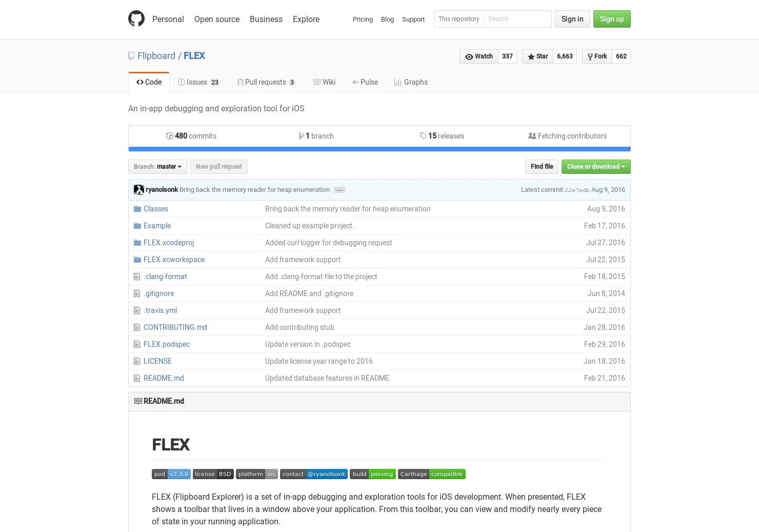Go to the Pricing page
Screen dimensions: 759x532
[363, 19]
